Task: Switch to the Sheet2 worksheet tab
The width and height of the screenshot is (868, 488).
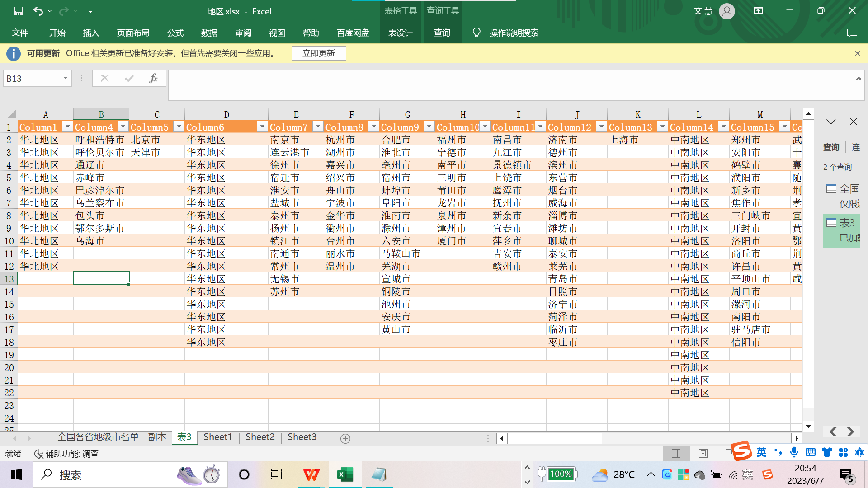Action: [x=260, y=437]
